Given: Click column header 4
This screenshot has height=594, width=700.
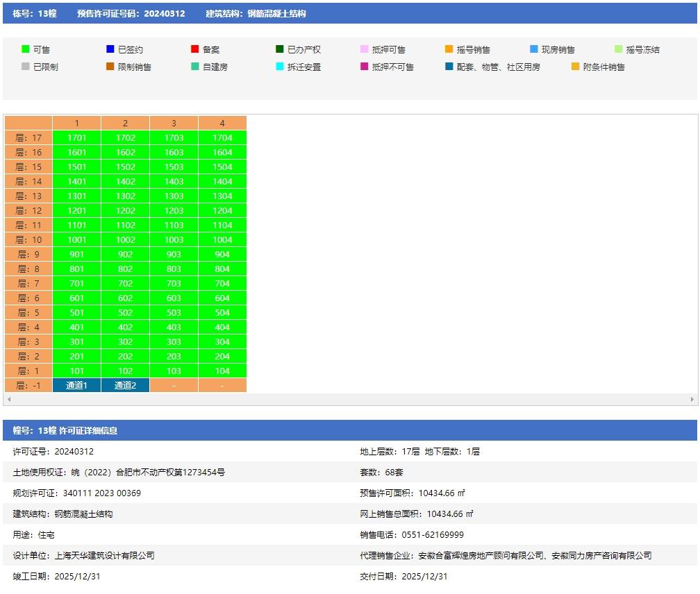Looking at the screenshot, I should click(222, 123).
